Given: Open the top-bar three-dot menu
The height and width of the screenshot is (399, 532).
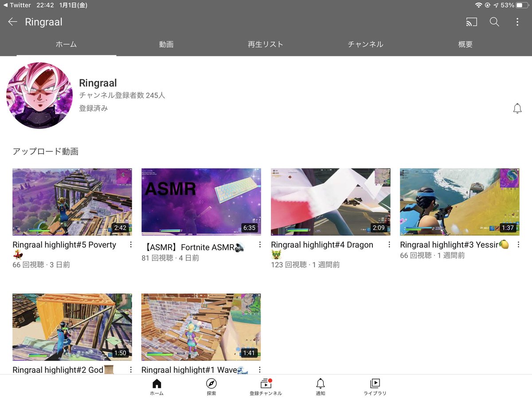Looking at the screenshot, I should click(x=517, y=22).
